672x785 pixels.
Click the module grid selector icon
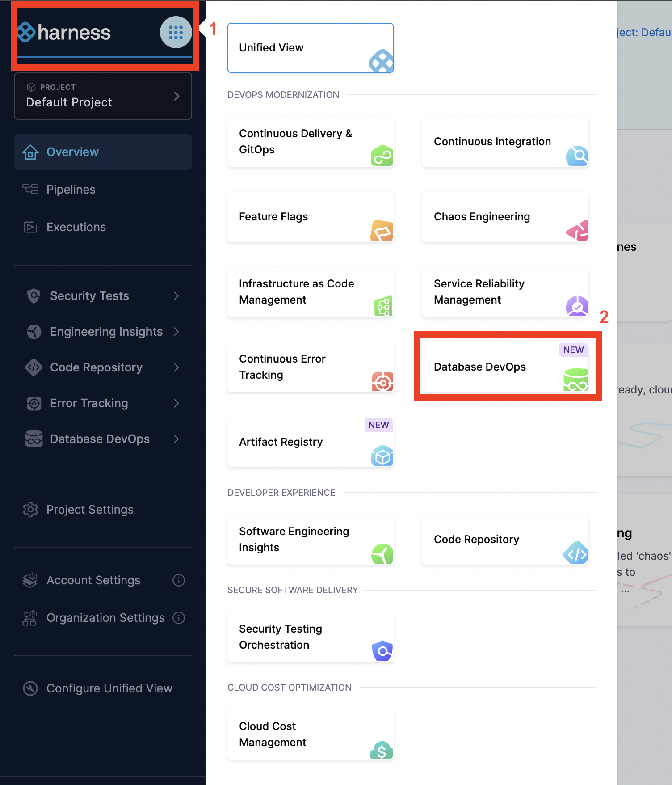[176, 32]
